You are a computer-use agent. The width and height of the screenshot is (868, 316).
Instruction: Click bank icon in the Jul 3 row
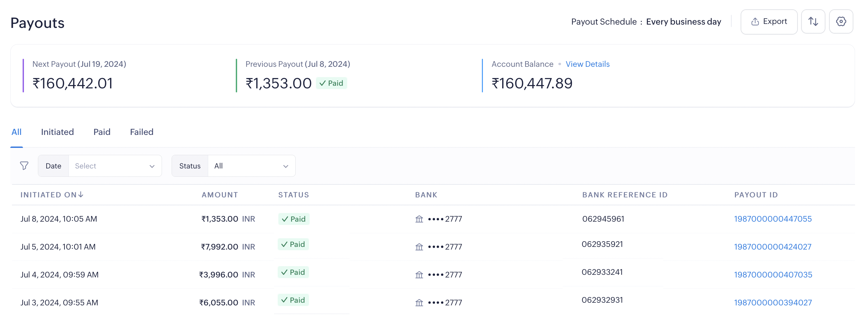[x=419, y=303]
